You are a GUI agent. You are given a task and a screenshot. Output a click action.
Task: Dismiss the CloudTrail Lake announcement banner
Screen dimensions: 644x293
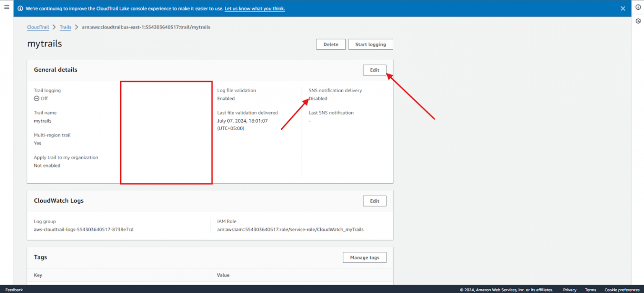(622, 8)
